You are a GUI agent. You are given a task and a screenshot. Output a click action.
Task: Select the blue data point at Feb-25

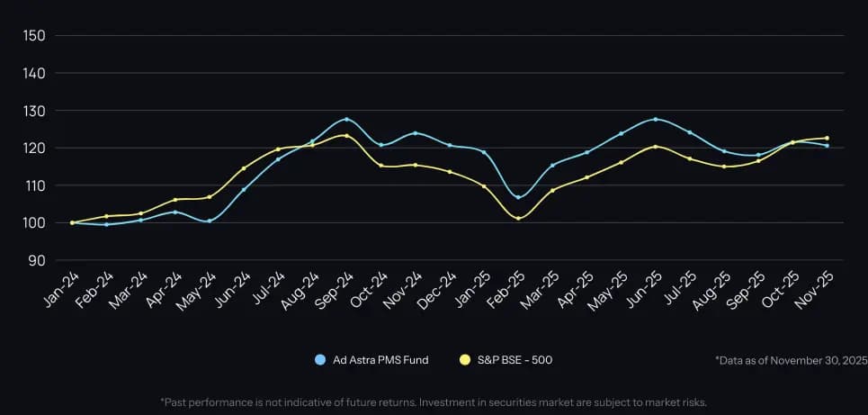point(518,197)
